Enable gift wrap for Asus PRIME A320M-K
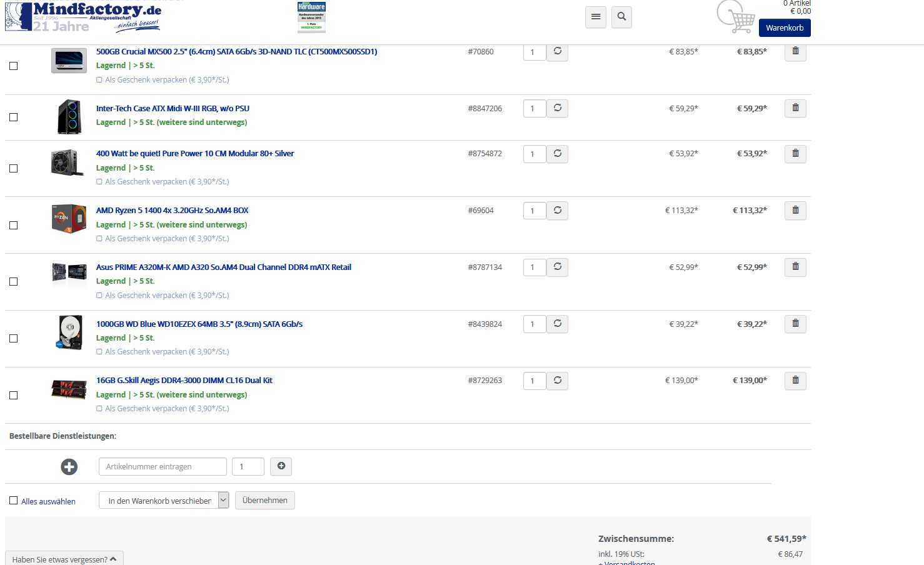The image size is (924, 565). 99,296
